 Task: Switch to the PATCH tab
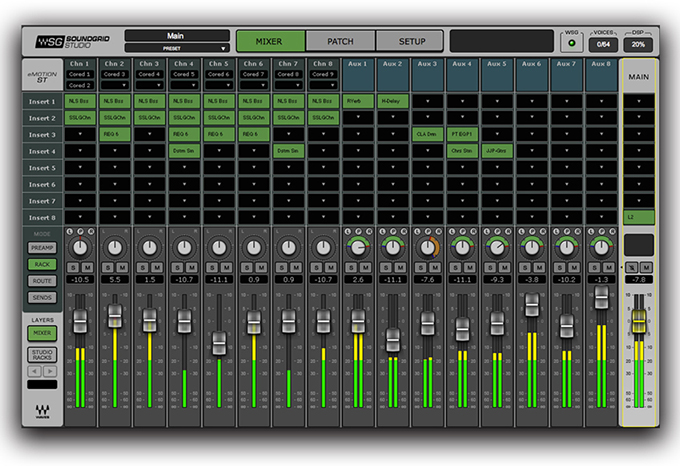340,41
